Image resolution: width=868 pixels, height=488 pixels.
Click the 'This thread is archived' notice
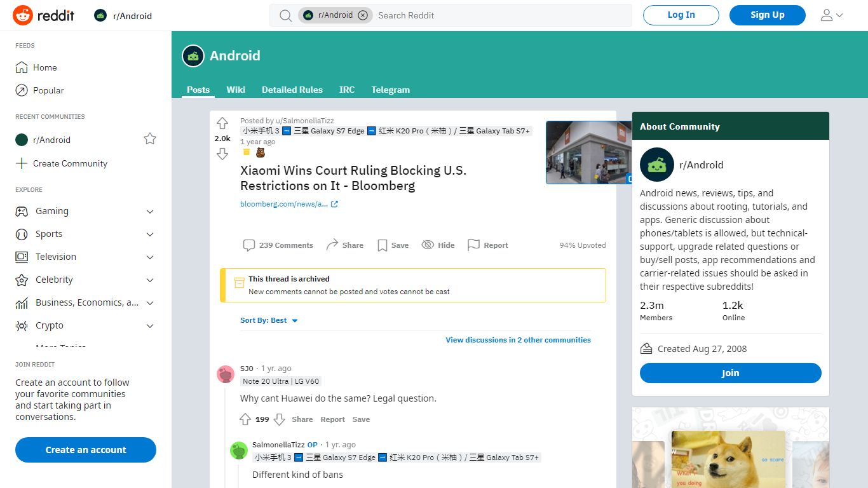(x=413, y=285)
